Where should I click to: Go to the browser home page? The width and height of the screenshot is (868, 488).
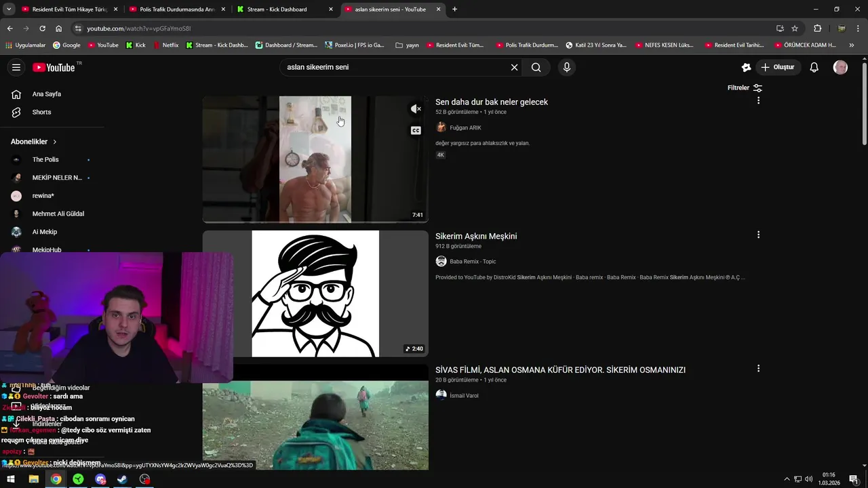coord(58,28)
